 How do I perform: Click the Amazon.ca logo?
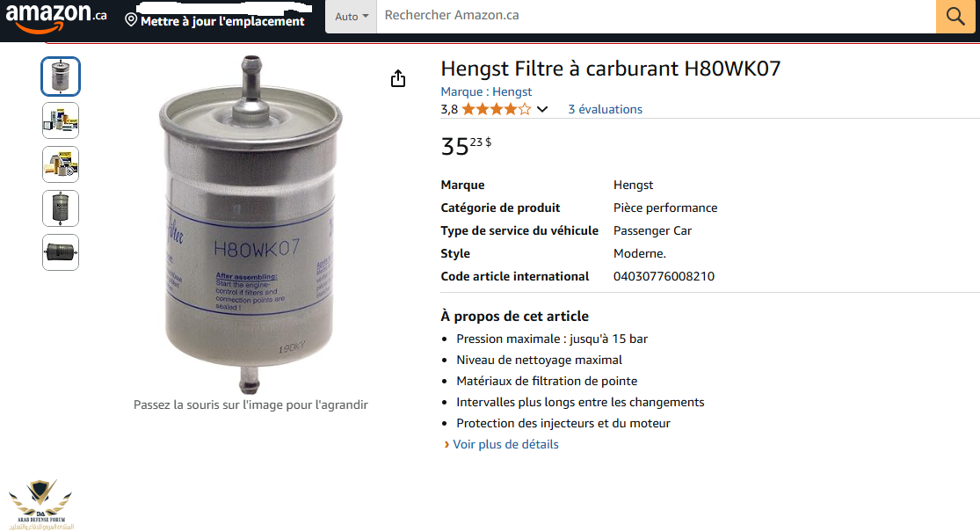[56, 17]
